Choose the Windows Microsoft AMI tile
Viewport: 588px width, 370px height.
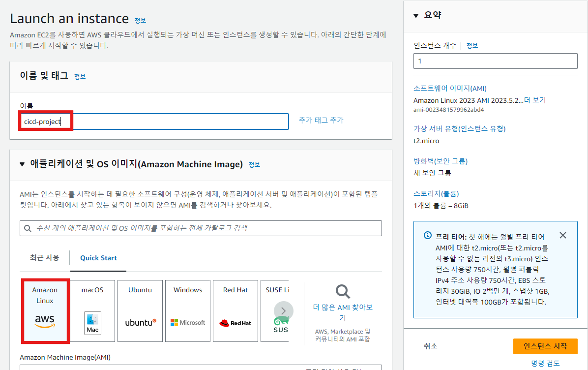click(187, 310)
